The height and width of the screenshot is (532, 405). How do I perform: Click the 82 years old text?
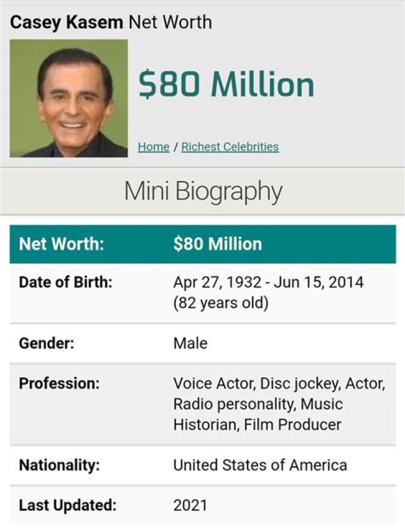tap(221, 303)
